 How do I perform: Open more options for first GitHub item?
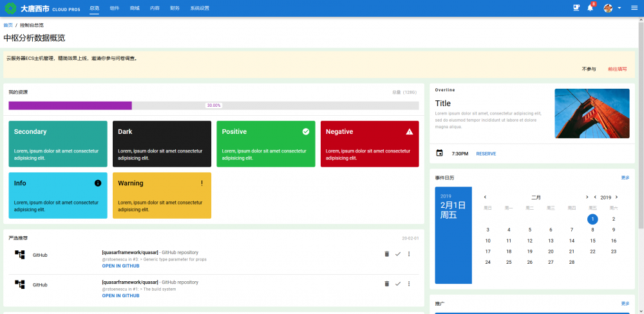click(x=409, y=254)
